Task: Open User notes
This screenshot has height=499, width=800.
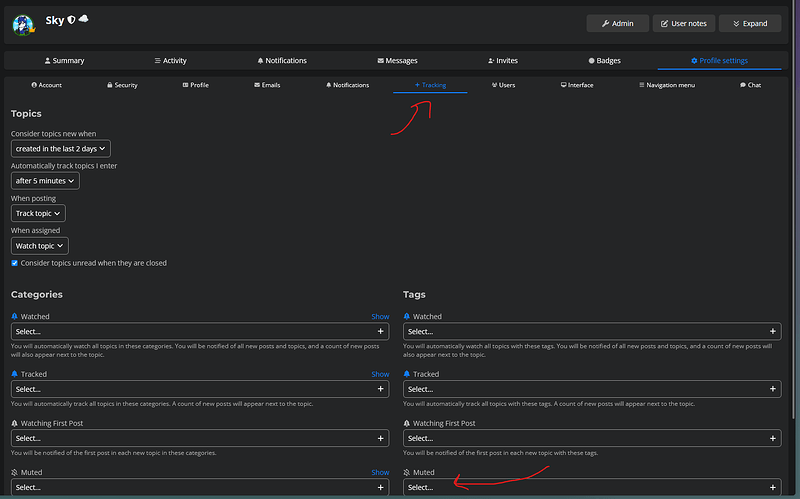Action: (684, 23)
